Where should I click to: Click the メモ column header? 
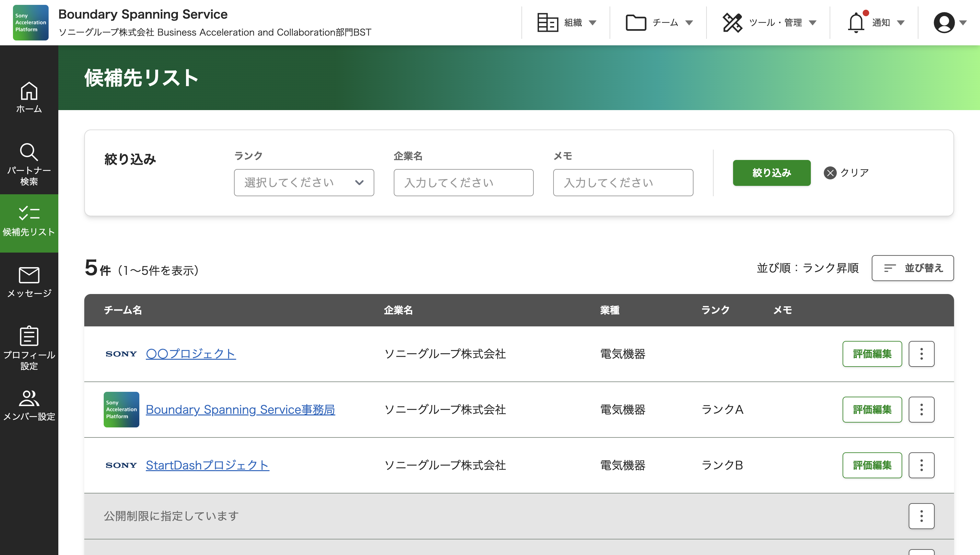[782, 310]
